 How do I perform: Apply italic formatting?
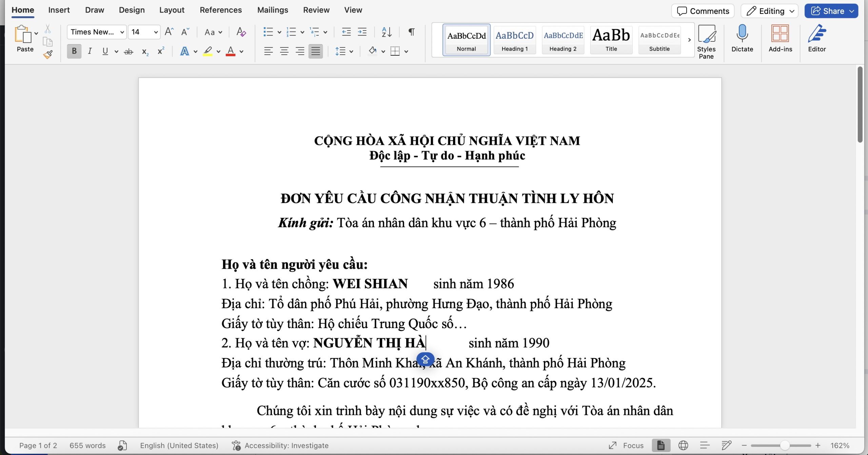[90, 51]
